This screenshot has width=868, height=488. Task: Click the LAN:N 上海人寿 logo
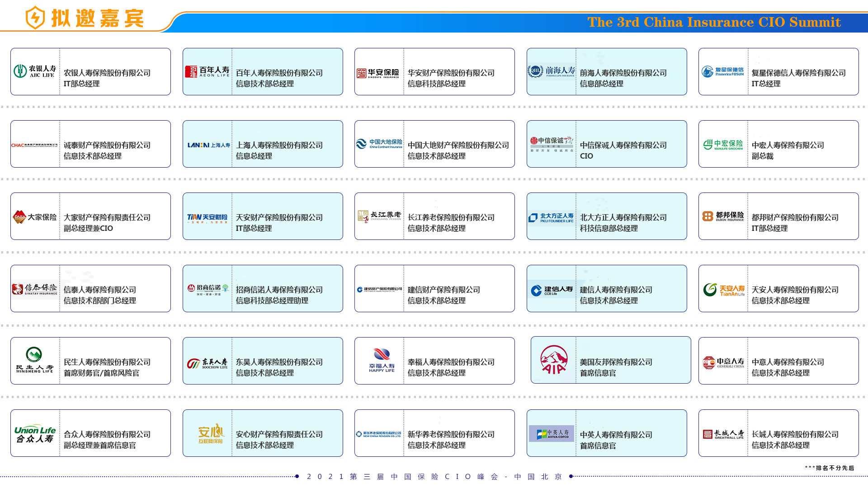[208, 145]
